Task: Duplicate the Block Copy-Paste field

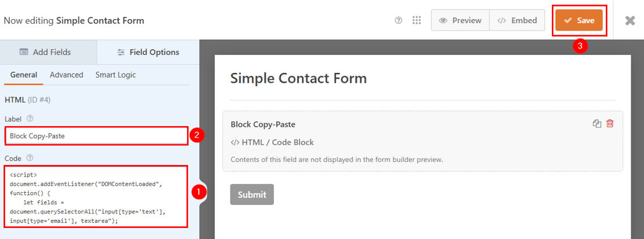Action: click(597, 123)
